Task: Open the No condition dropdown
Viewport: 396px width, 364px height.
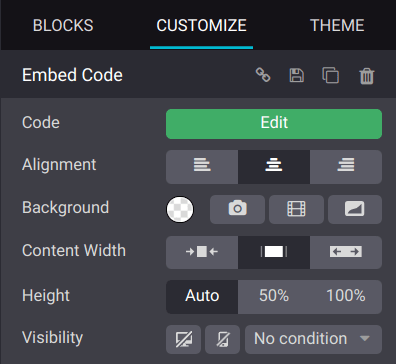Action: [313, 339]
